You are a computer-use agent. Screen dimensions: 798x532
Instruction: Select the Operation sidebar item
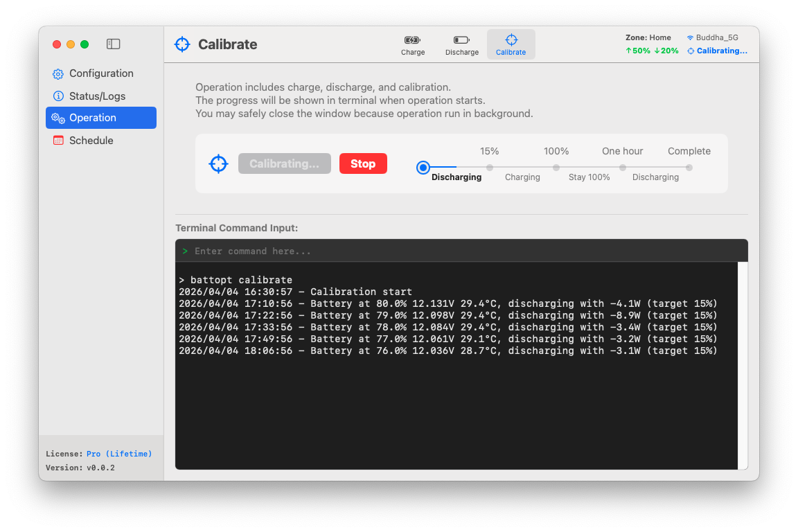click(x=100, y=118)
